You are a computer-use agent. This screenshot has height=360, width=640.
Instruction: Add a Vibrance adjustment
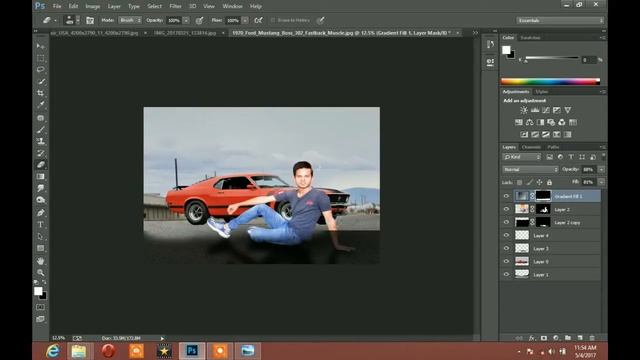(x=568, y=110)
